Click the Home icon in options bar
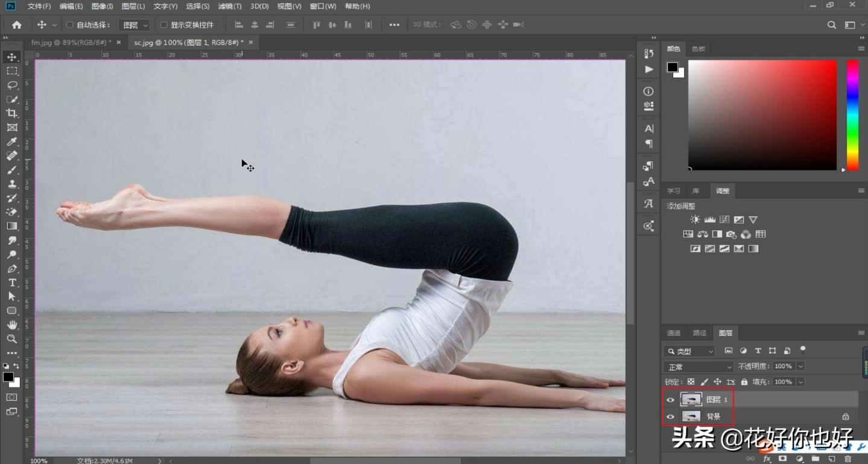 point(17,25)
